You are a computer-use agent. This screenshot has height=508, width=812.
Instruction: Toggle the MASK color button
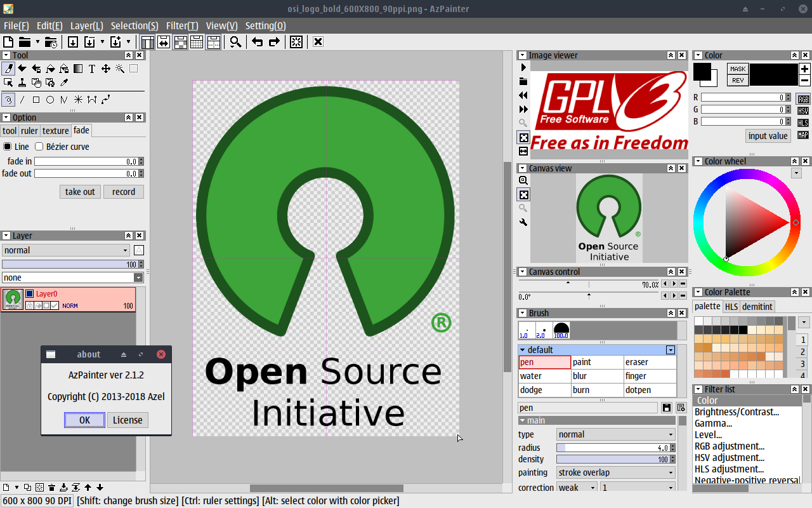point(738,69)
